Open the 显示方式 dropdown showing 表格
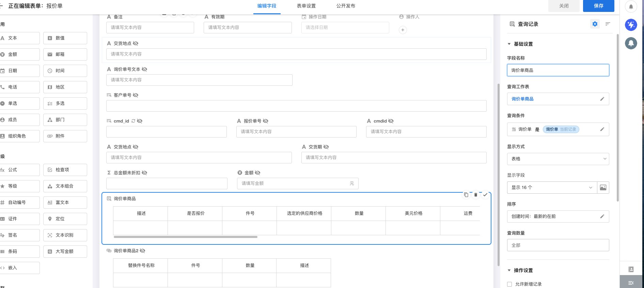This screenshot has width=644, height=288. 558,159
